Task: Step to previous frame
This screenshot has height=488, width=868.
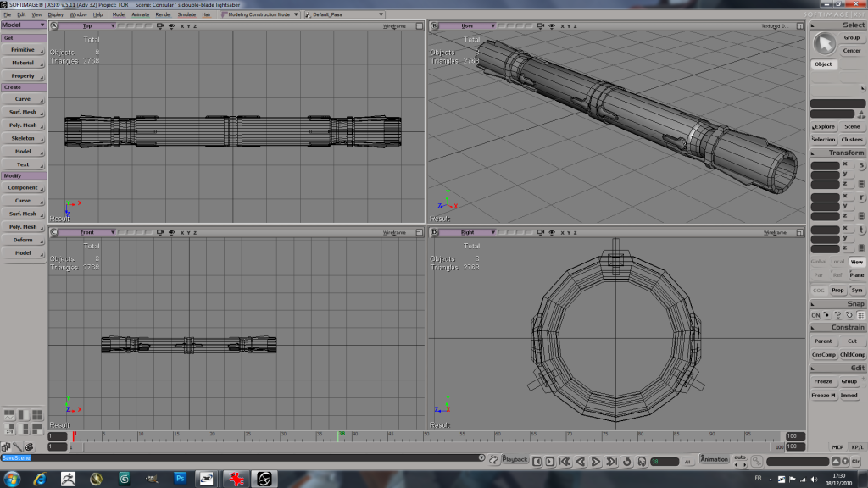Action: coord(537,462)
